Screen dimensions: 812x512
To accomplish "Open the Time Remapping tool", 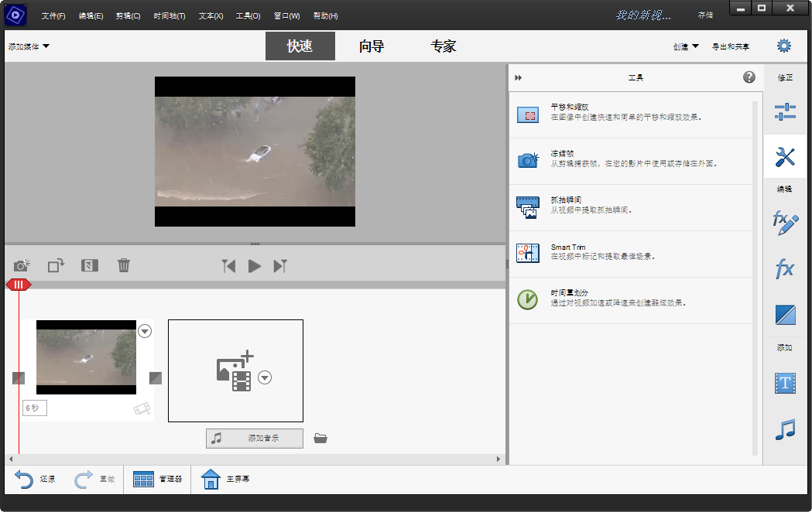I will (528, 300).
